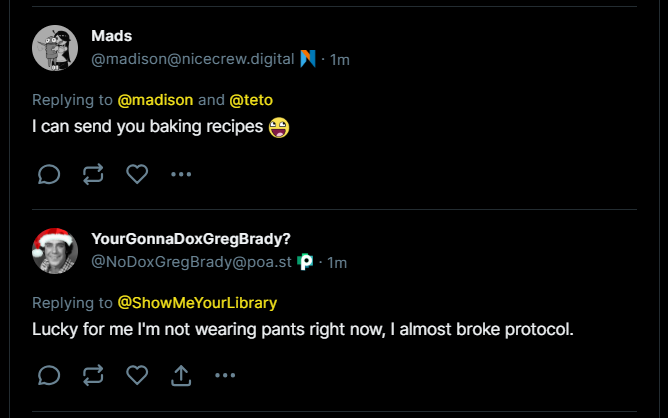Viewport: 668px width, 418px height.
Task: Click the @madison mention link
Action: [155, 100]
